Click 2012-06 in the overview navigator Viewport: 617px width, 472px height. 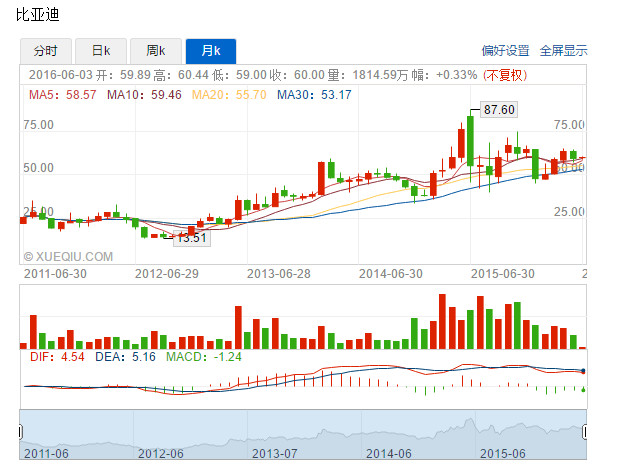click(161, 454)
